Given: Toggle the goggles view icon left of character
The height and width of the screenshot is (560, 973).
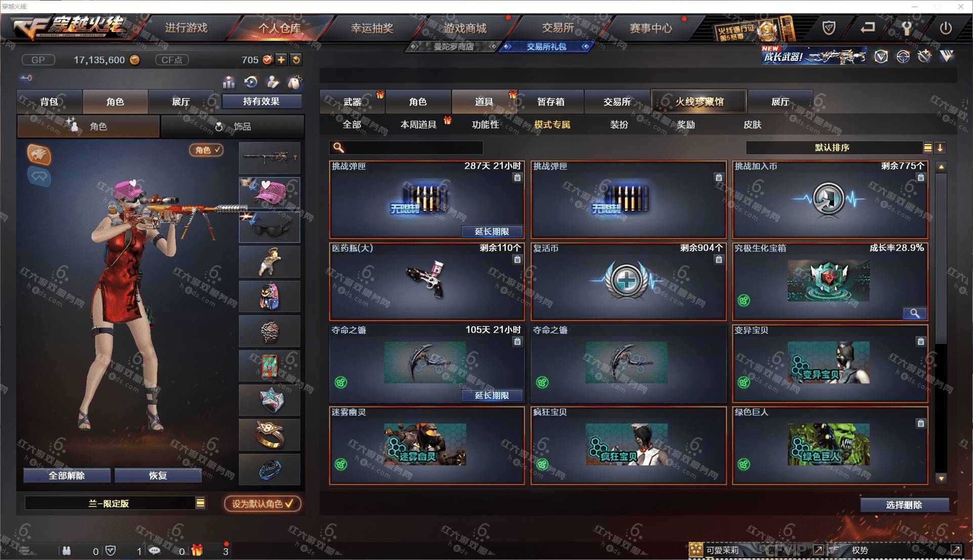Looking at the screenshot, I should tap(39, 177).
